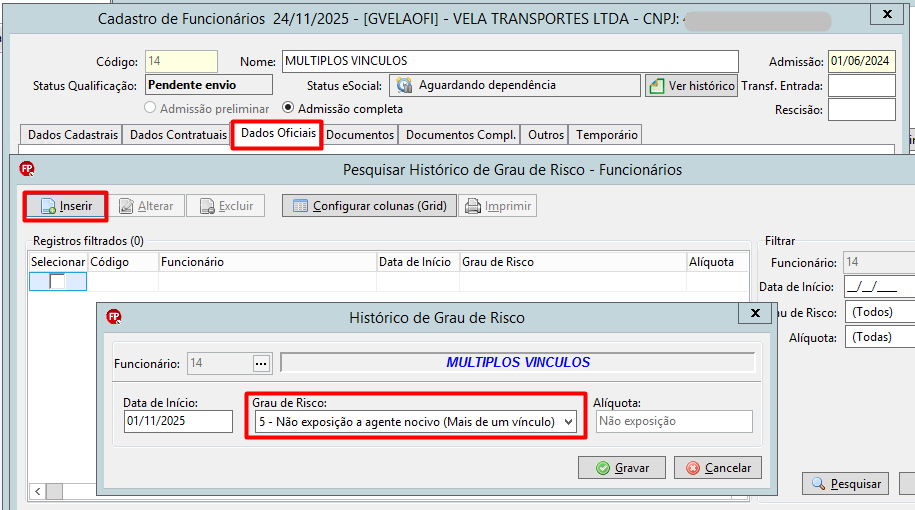
Task: Click the Excluir delete icon
Action: (207, 206)
